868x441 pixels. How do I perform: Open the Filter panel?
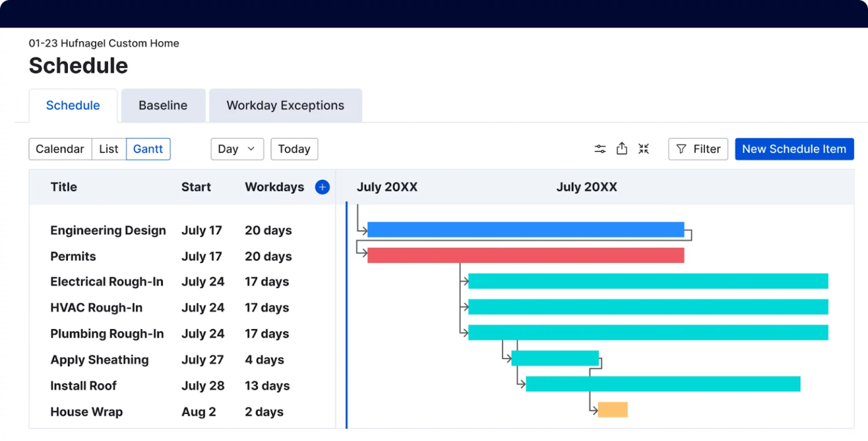pos(697,149)
